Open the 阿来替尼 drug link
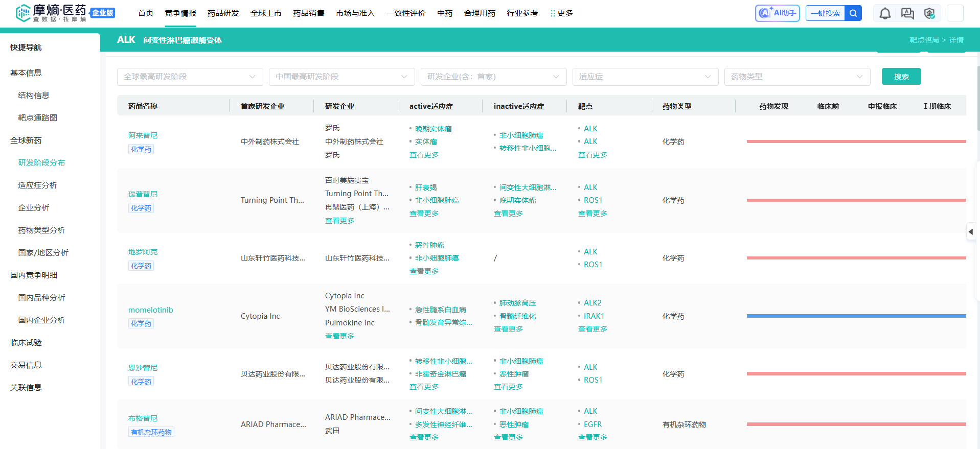This screenshot has width=980, height=449. [x=143, y=135]
